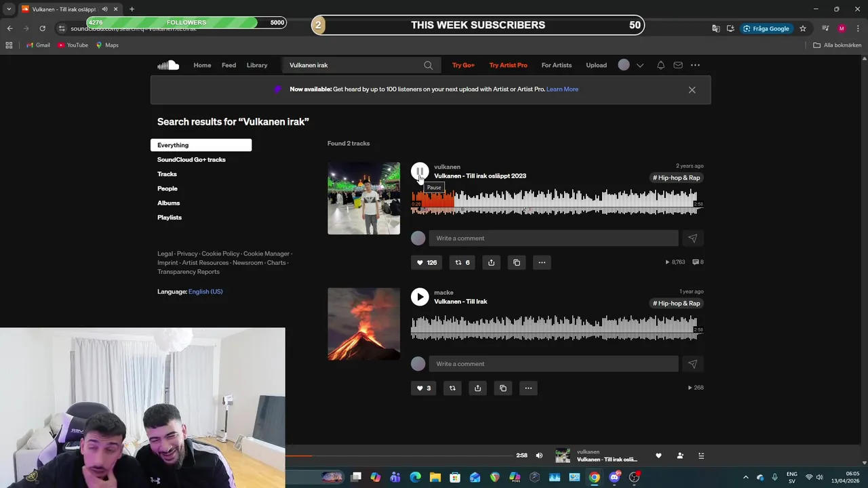The height and width of the screenshot is (488, 868).
Task: Open a new Chrome tab
Action: pyautogui.click(x=132, y=9)
